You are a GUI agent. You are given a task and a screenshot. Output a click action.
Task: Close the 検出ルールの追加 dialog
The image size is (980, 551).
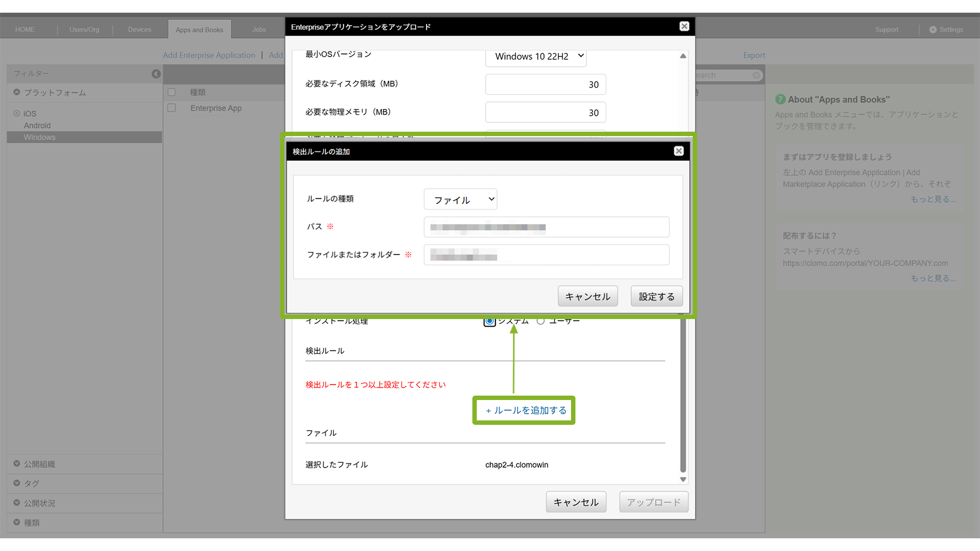tap(679, 151)
